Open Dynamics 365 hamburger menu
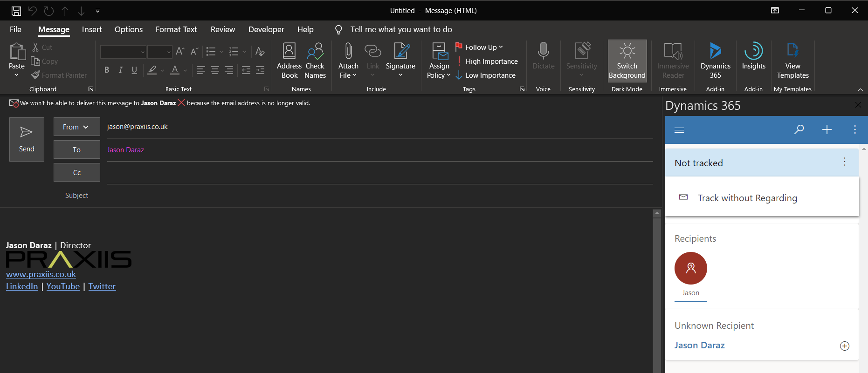Screen dimensions: 868x373 679,130
